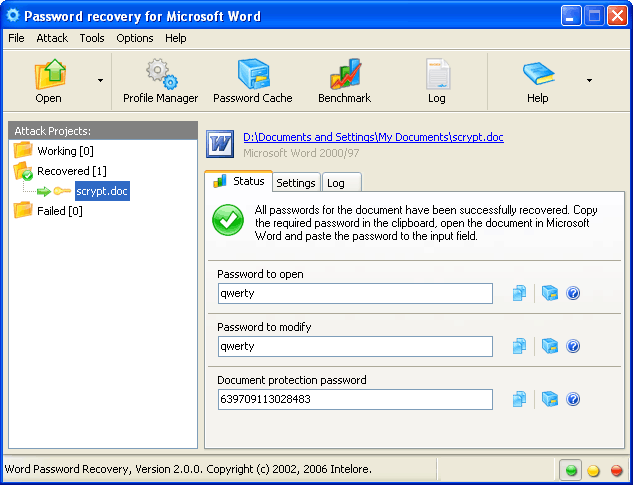This screenshot has width=633, height=485.
Task: Show help for Document protection password
Action: pos(573,399)
